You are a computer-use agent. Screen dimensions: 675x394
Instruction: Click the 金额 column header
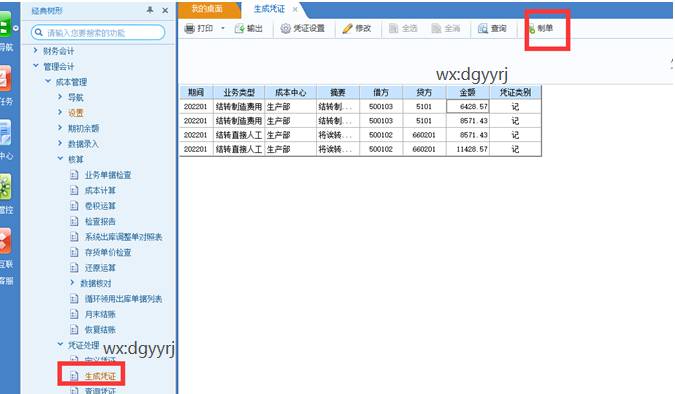(468, 92)
